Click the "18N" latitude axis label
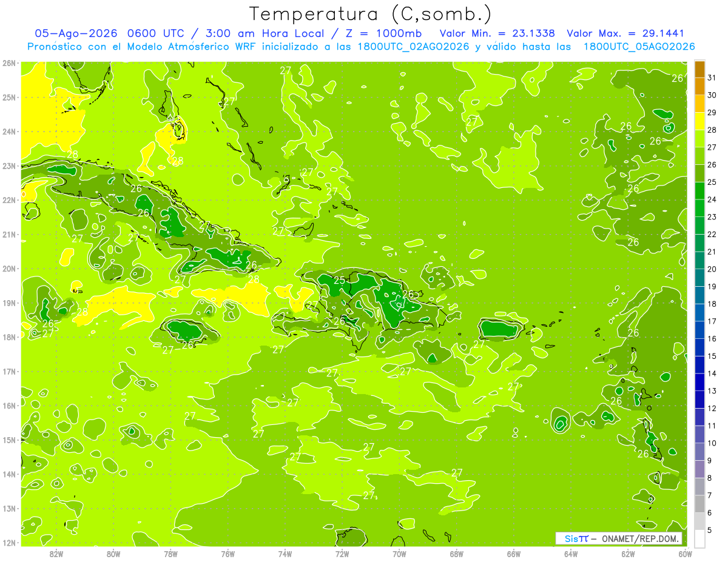Image resolution: width=728 pixels, height=562 pixels. [9, 337]
